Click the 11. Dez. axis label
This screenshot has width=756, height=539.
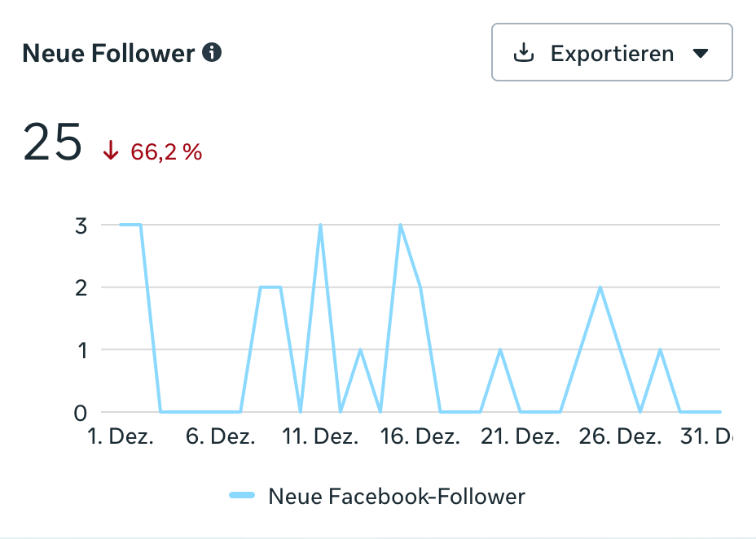coord(320,437)
